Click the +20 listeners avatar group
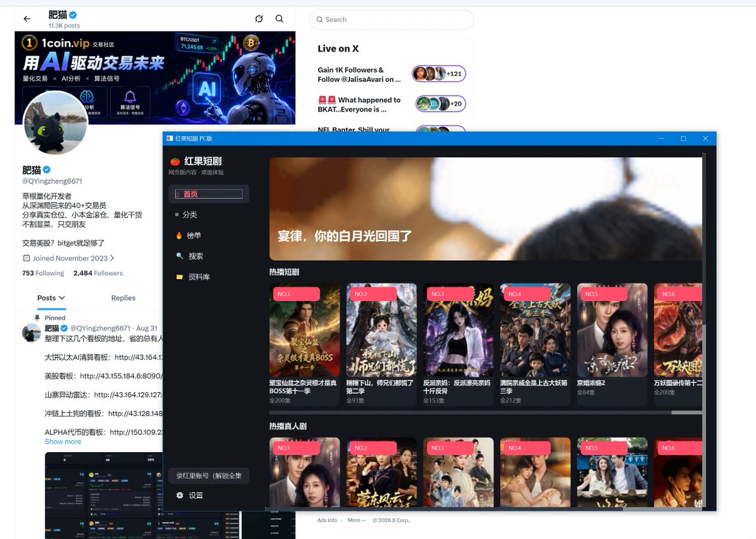The width and height of the screenshot is (756, 539). pos(441,104)
